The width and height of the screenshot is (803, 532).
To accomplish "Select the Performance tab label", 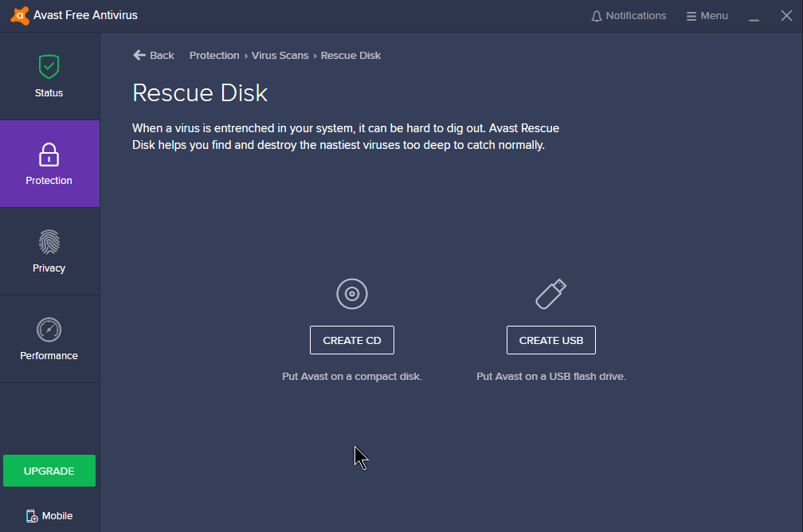I will [x=49, y=355].
